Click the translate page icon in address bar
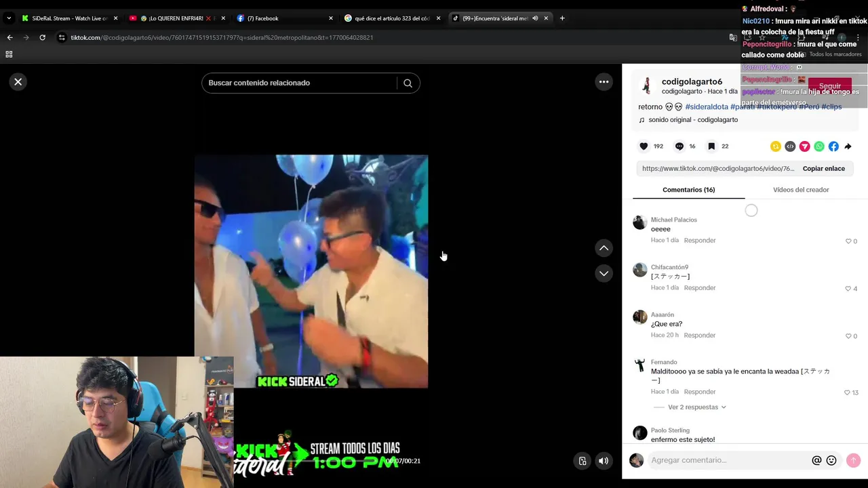The width and height of the screenshot is (868, 488). tap(733, 37)
